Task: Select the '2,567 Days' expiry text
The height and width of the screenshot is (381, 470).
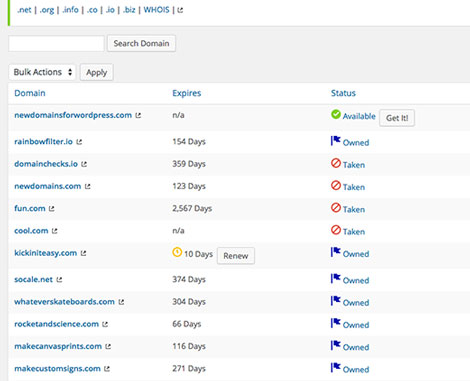Action: click(x=192, y=209)
